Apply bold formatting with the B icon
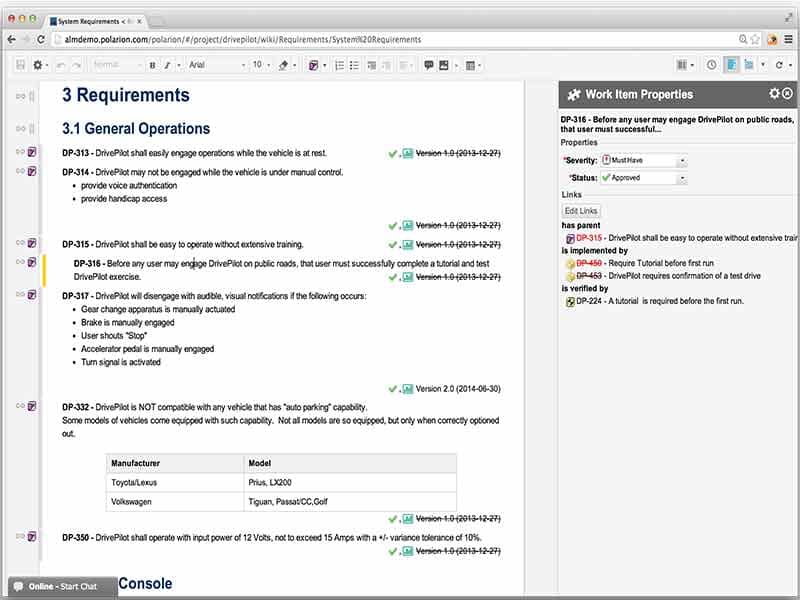 [x=152, y=65]
